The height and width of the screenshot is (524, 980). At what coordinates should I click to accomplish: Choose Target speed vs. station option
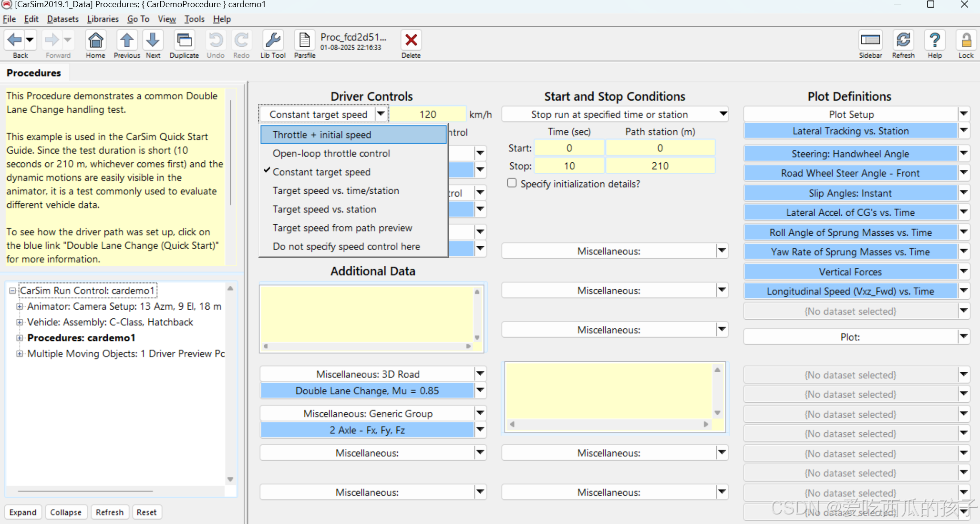[x=324, y=209]
